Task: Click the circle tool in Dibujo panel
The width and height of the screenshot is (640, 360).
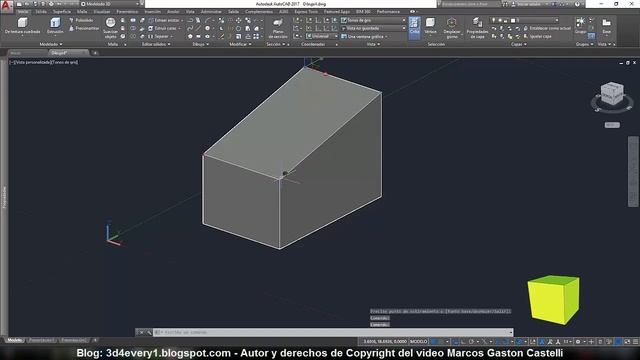Action: click(208, 28)
